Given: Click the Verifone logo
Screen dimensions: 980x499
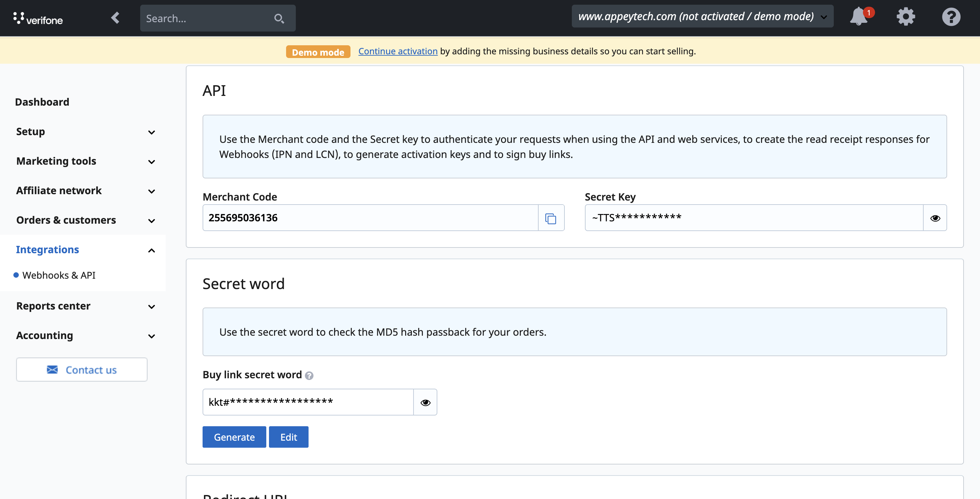Looking at the screenshot, I should [x=38, y=18].
